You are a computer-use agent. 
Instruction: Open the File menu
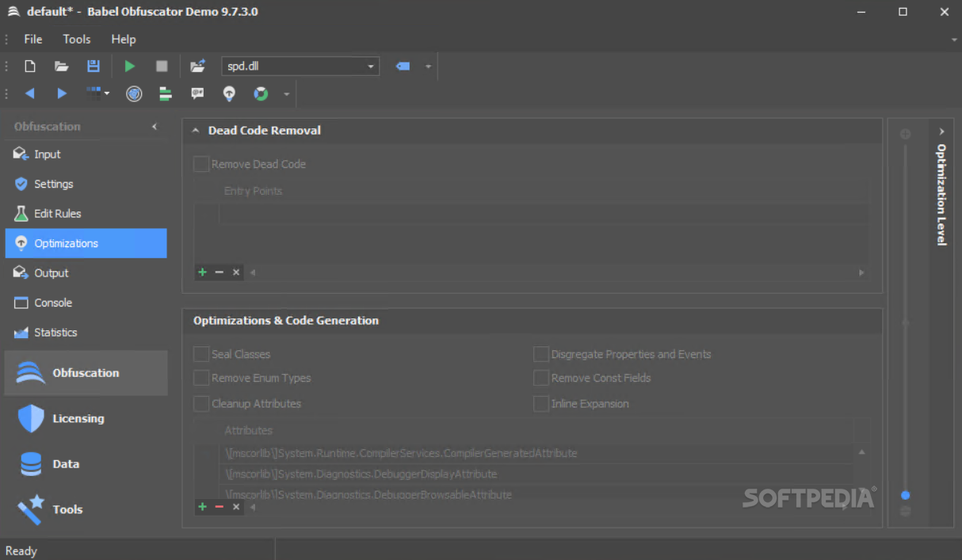click(x=33, y=39)
